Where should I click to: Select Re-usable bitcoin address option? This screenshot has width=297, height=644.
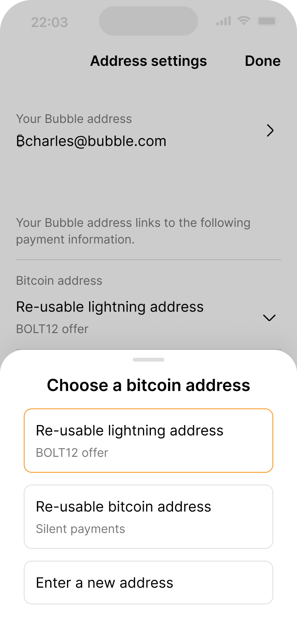tap(148, 516)
